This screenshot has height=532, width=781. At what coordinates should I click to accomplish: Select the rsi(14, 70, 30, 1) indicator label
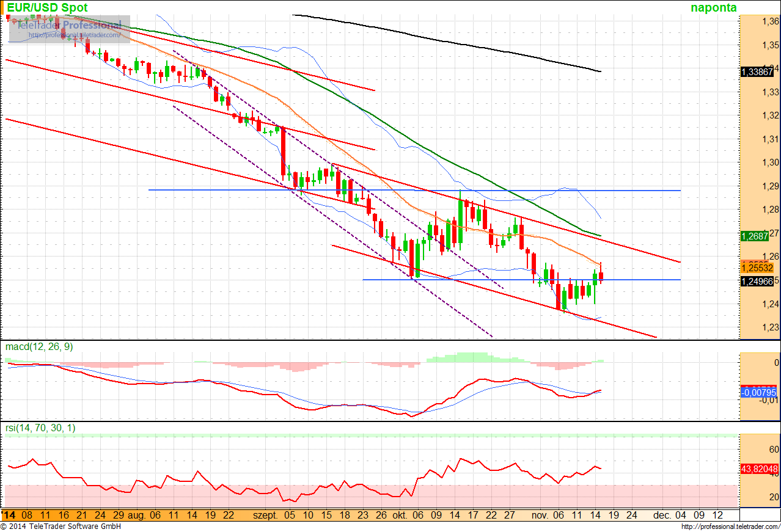coord(41,428)
